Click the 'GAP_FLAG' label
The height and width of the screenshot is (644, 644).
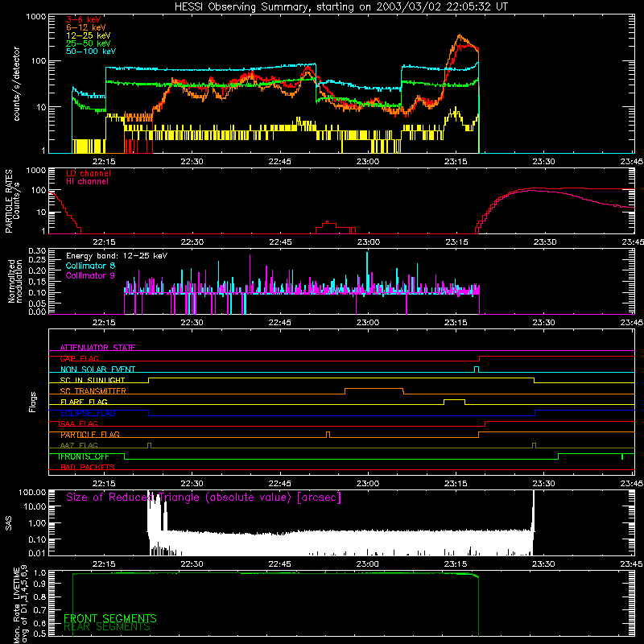point(80,358)
